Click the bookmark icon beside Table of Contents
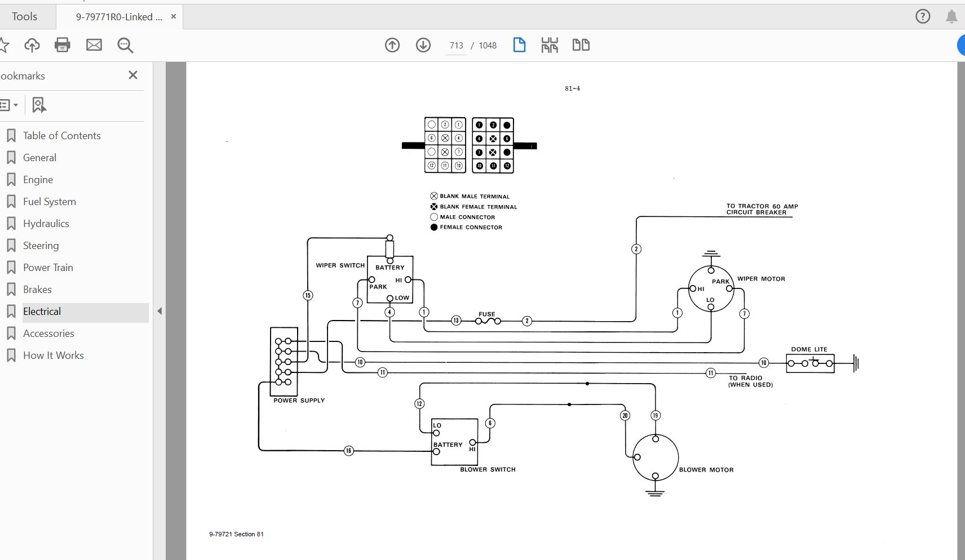965x560 pixels. click(11, 136)
